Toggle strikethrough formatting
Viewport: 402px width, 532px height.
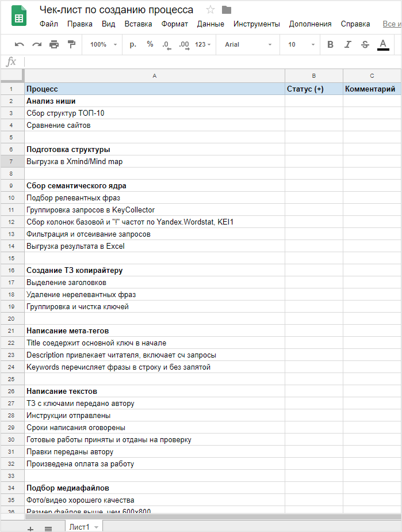[365, 44]
